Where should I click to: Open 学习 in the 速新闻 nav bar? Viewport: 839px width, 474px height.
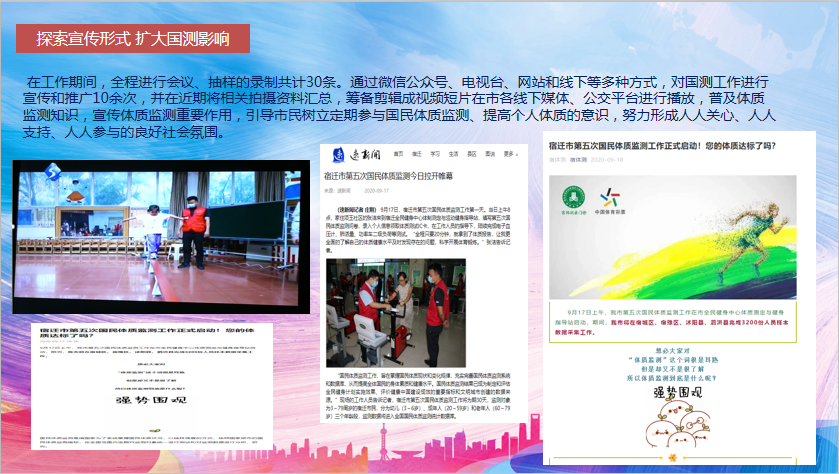435,154
